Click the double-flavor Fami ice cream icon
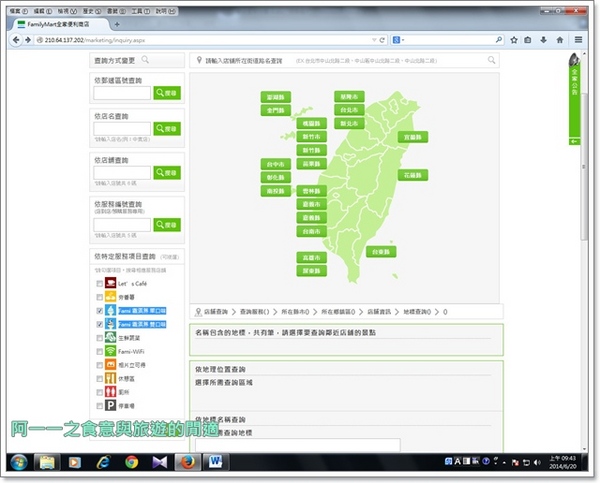The image size is (600, 483). coord(111,324)
